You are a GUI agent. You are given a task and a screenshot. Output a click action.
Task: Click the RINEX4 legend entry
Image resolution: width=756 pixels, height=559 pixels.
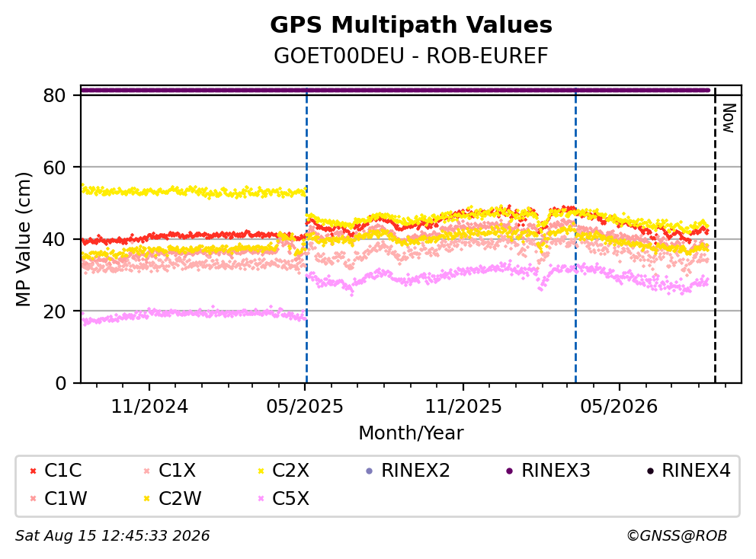(x=688, y=471)
